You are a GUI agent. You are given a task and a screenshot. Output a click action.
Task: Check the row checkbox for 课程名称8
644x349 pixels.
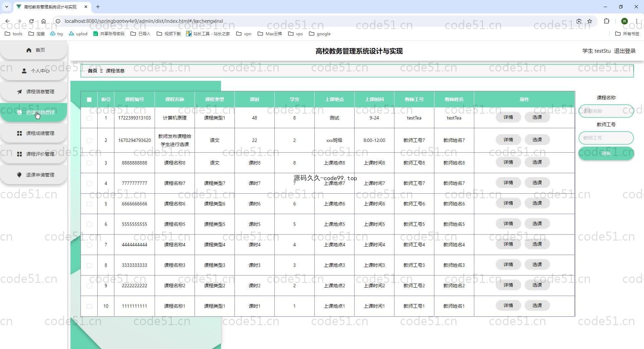(x=89, y=163)
